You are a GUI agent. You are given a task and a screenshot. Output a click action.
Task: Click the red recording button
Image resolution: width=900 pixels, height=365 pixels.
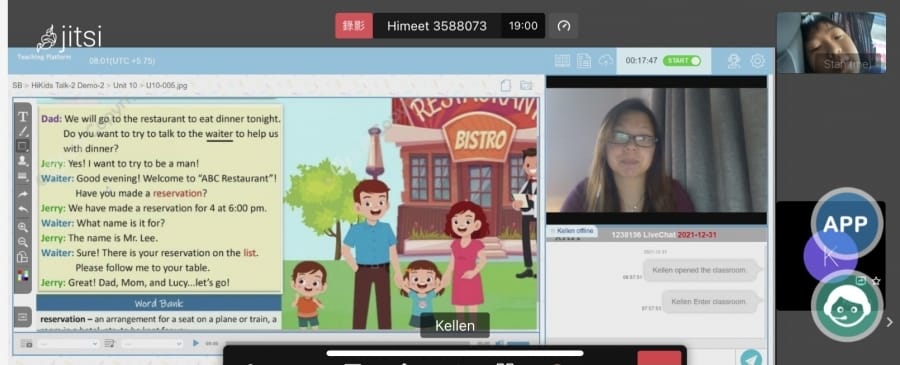tap(354, 26)
